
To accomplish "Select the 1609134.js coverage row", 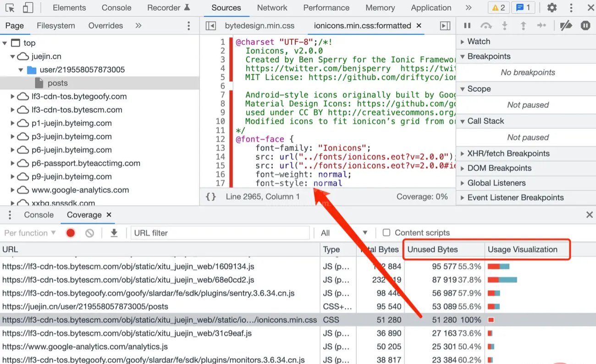I will click(298, 266).
